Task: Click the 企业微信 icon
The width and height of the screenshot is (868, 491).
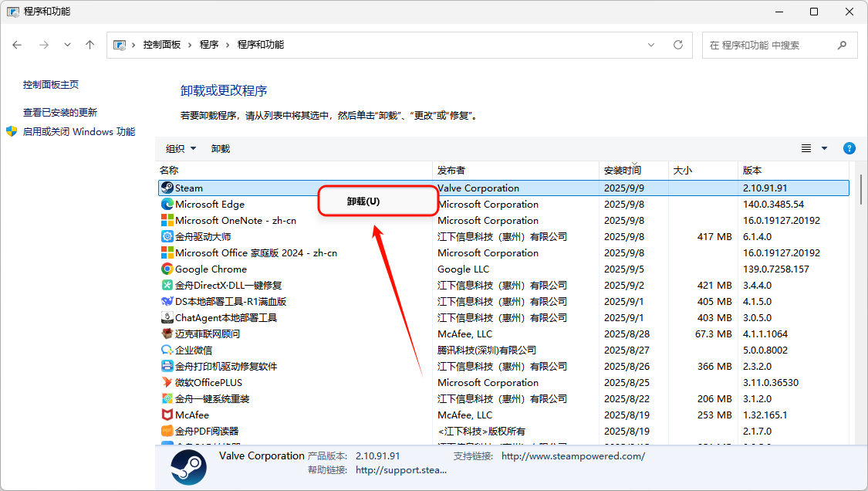Action: click(167, 350)
